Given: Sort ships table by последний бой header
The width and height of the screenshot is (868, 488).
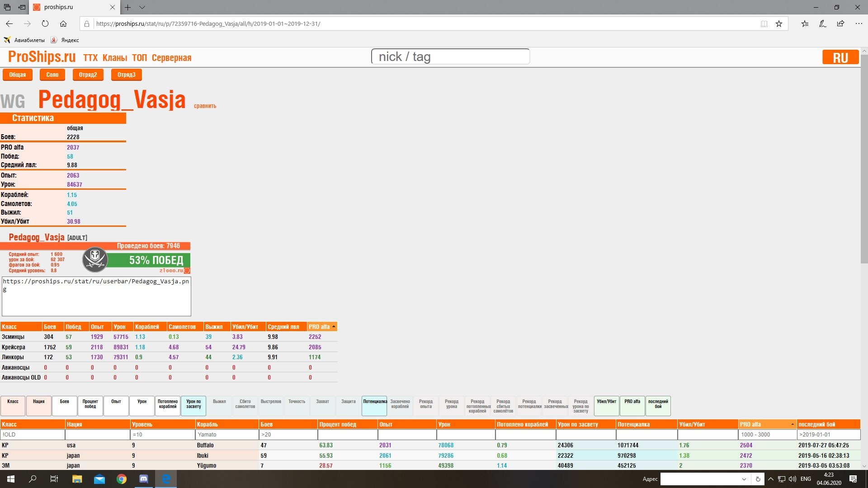Looking at the screenshot, I should point(828,424).
